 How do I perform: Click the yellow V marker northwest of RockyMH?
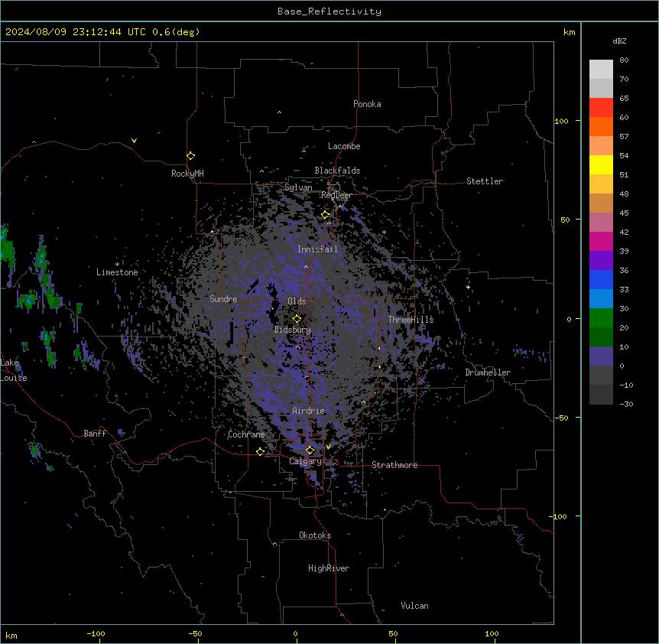pyautogui.click(x=134, y=141)
